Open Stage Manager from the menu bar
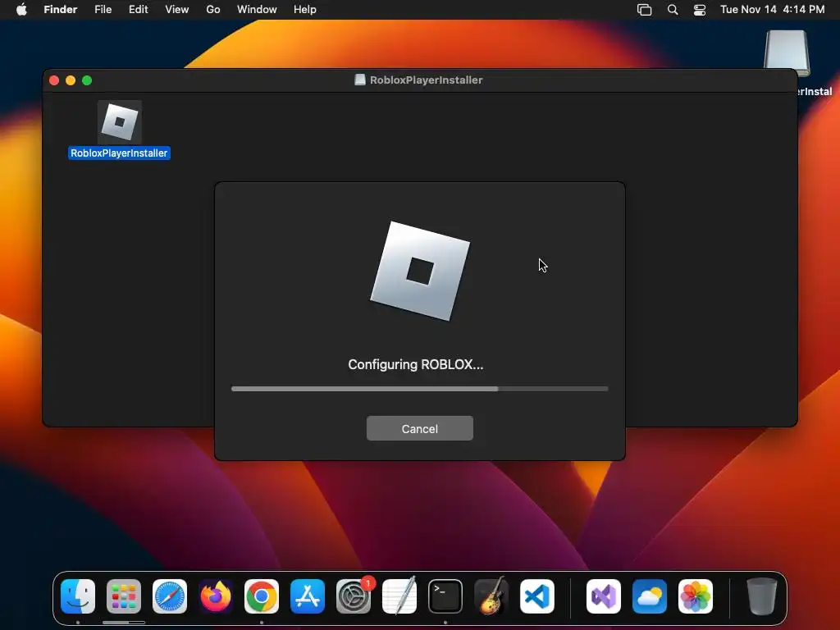 pos(645,10)
